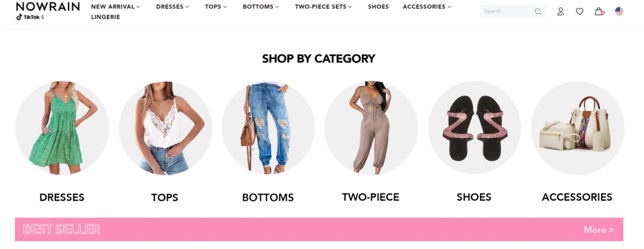Click the US flag region selector
This screenshot has height=249, width=644.
click(x=619, y=11)
